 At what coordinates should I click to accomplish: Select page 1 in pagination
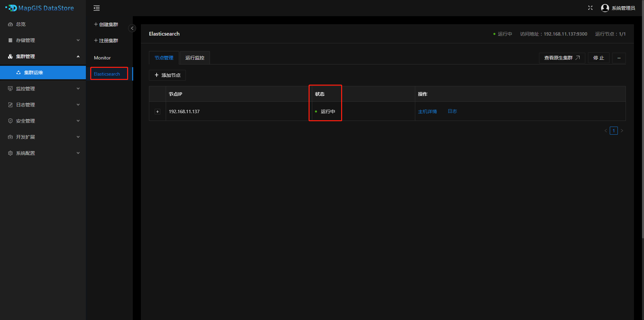coord(614,131)
